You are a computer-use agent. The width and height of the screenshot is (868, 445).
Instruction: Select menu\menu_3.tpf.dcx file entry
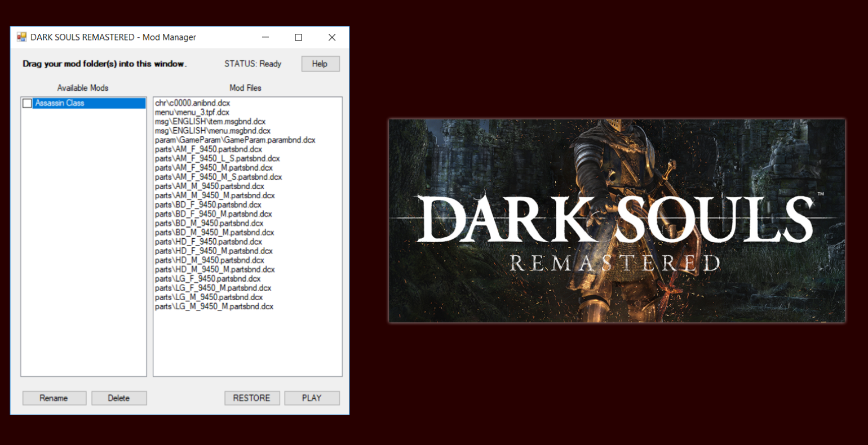click(192, 112)
